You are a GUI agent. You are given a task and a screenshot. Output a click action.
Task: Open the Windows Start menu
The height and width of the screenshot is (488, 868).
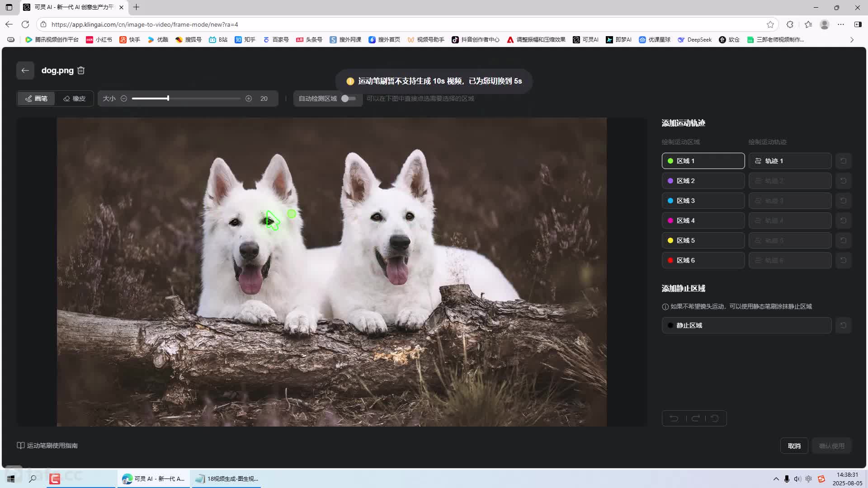coord(11,479)
